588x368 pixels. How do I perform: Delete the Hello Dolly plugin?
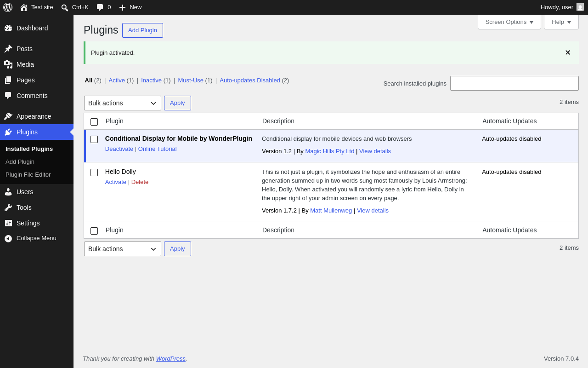pyautogui.click(x=140, y=182)
